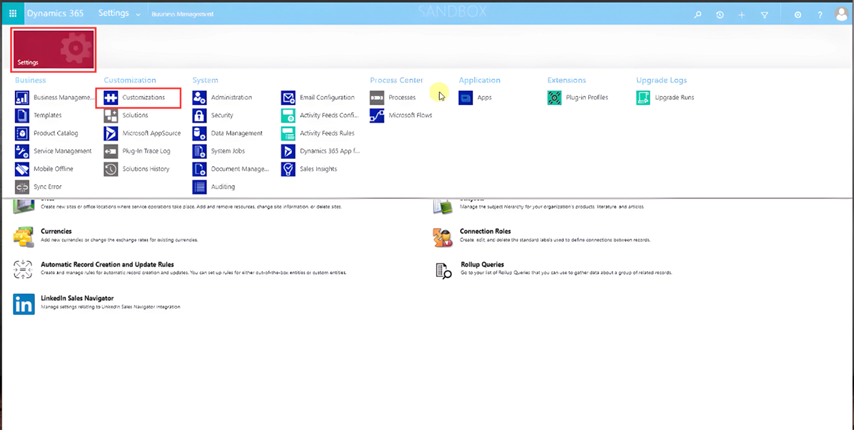Image resolution: width=854 pixels, height=430 pixels.
Task: Open the help question mark icon
Action: click(x=820, y=15)
